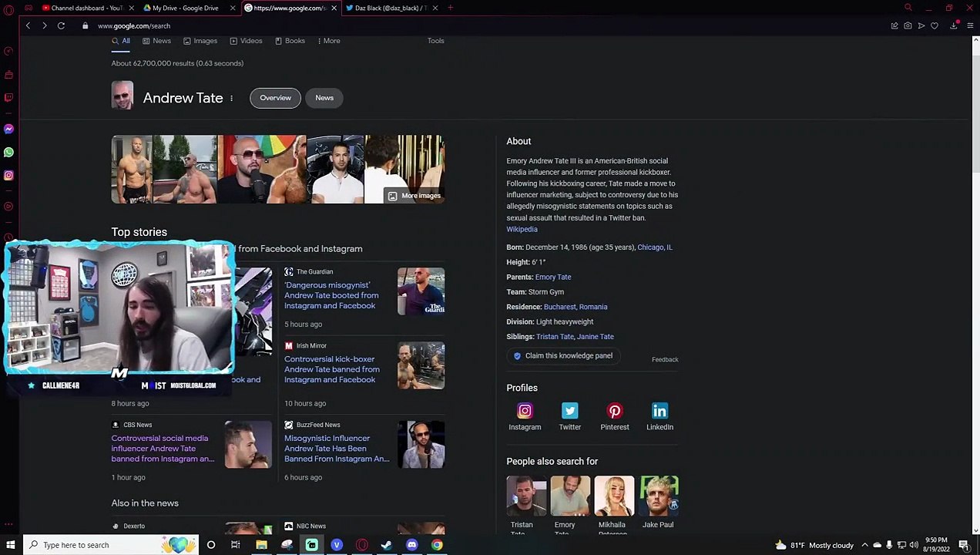
Task: Close the Google search tab
Action: 334,8
